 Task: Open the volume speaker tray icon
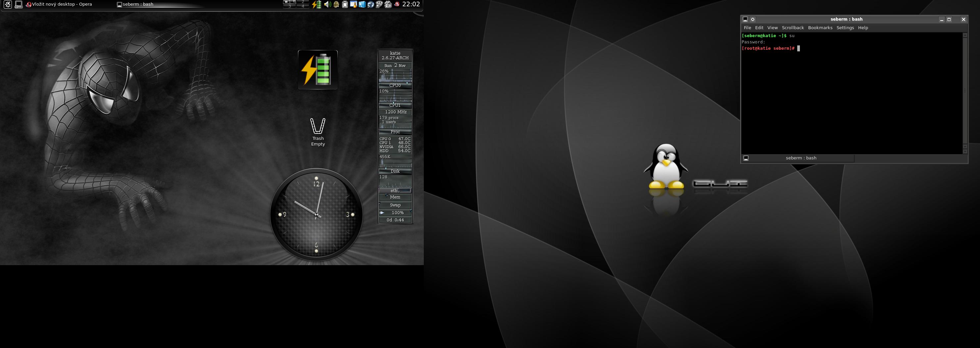(327, 5)
